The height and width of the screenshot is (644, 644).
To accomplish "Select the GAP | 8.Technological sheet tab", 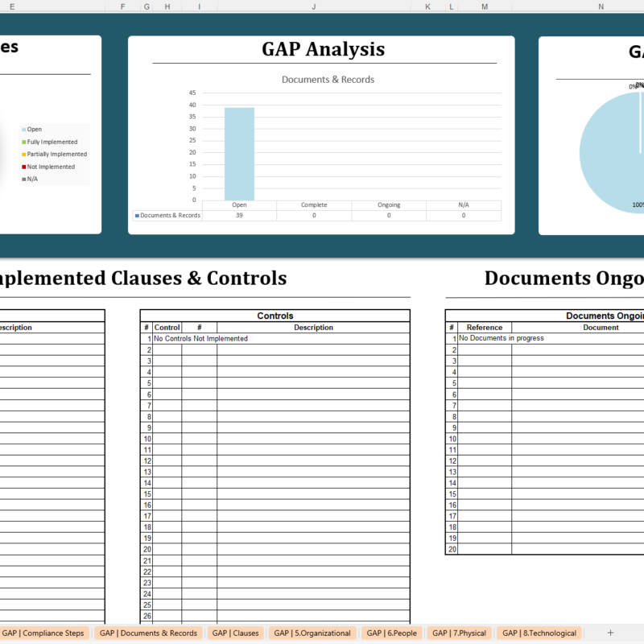I will pos(538,634).
